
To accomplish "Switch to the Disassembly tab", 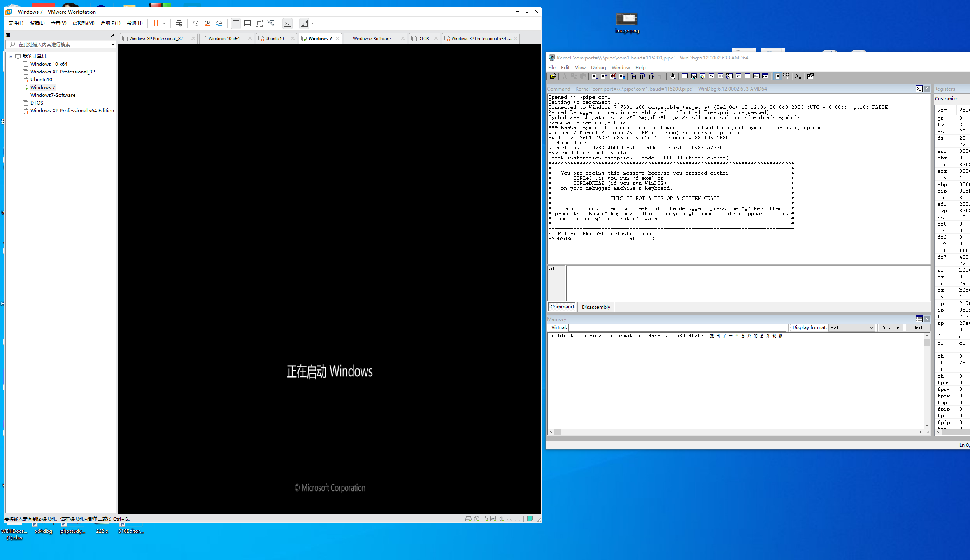I will point(596,307).
